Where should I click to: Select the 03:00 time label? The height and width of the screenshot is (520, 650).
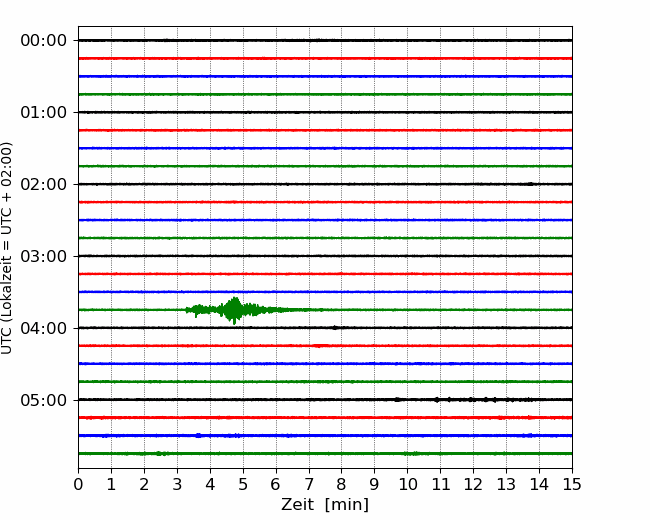[x=44, y=256]
